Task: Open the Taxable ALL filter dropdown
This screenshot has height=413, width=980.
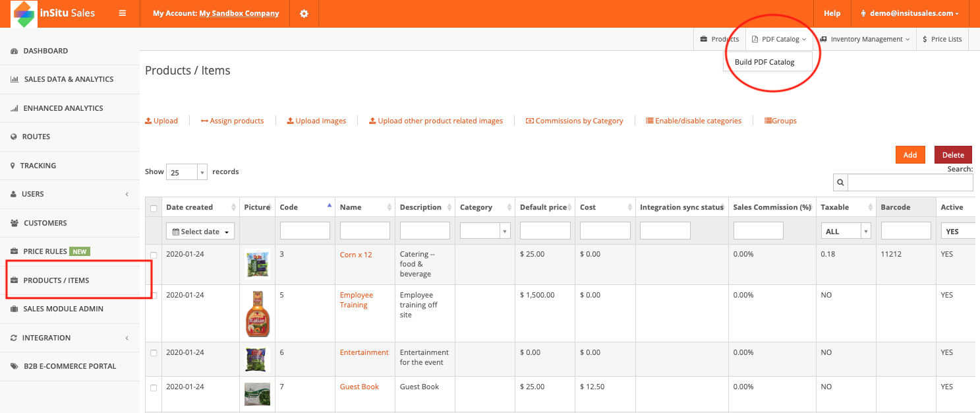Action: click(x=846, y=231)
